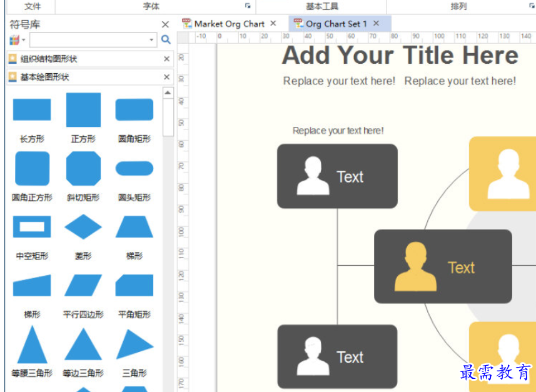Select the 圆角正方形 rounded square shape
The height and width of the screenshot is (392, 536).
32,168
